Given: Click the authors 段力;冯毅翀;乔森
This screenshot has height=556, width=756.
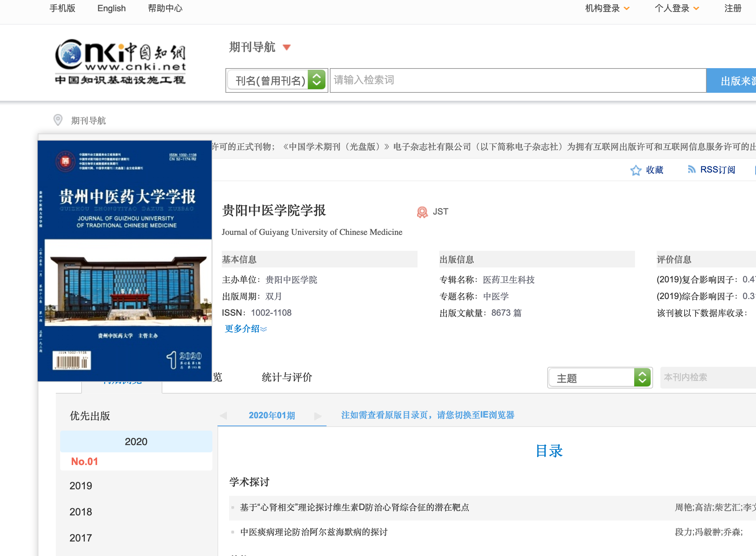Looking at the screenshot, I should [x=709, y=532].
